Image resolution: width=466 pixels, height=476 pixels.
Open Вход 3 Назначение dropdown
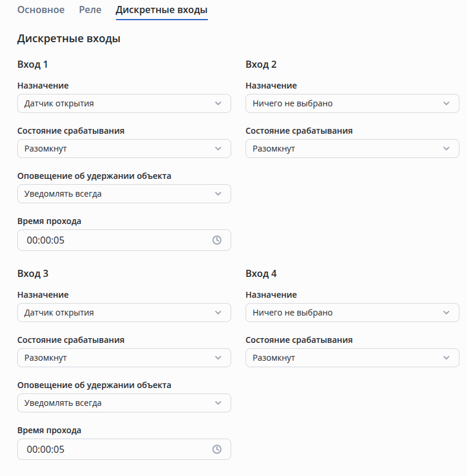124,313
